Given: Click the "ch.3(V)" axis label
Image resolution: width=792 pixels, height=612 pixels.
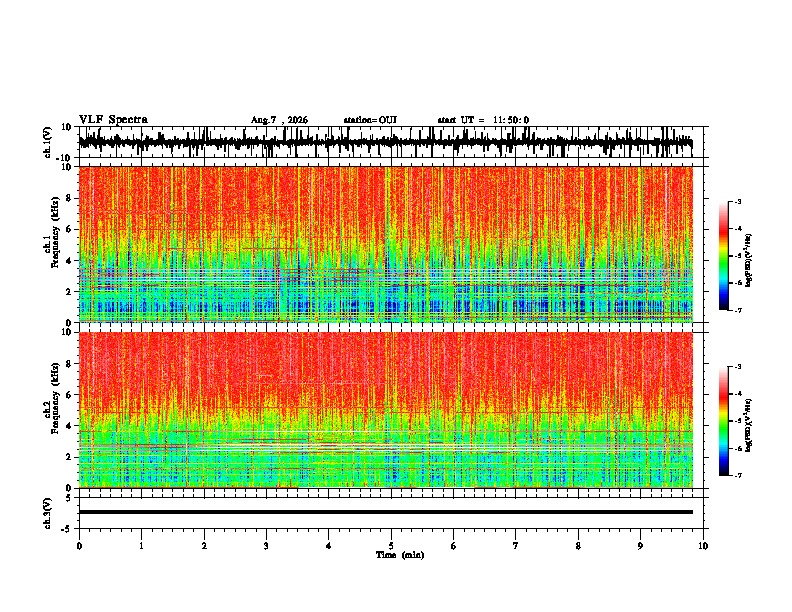Looking at the screenshot, I should coord(48,513).
